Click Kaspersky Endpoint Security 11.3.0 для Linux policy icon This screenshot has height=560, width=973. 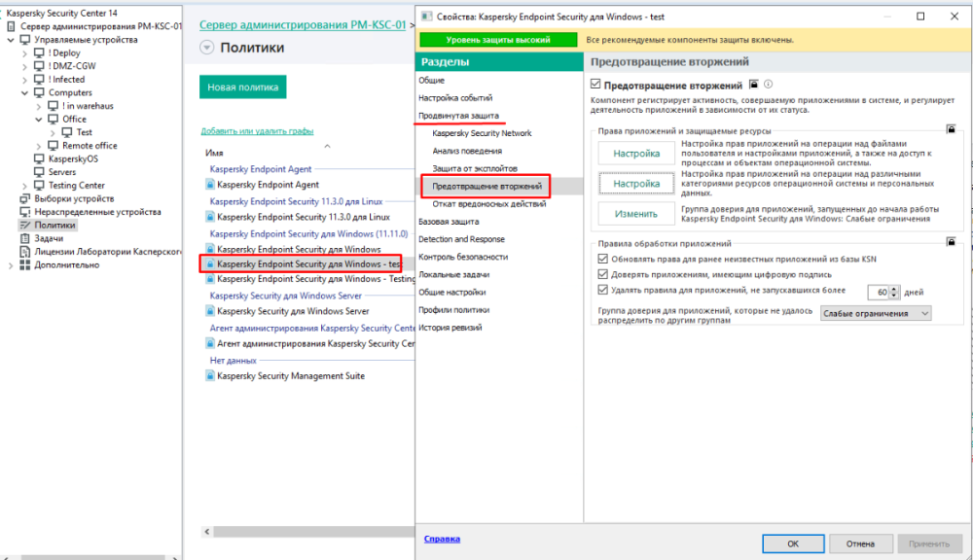point(210,217)
